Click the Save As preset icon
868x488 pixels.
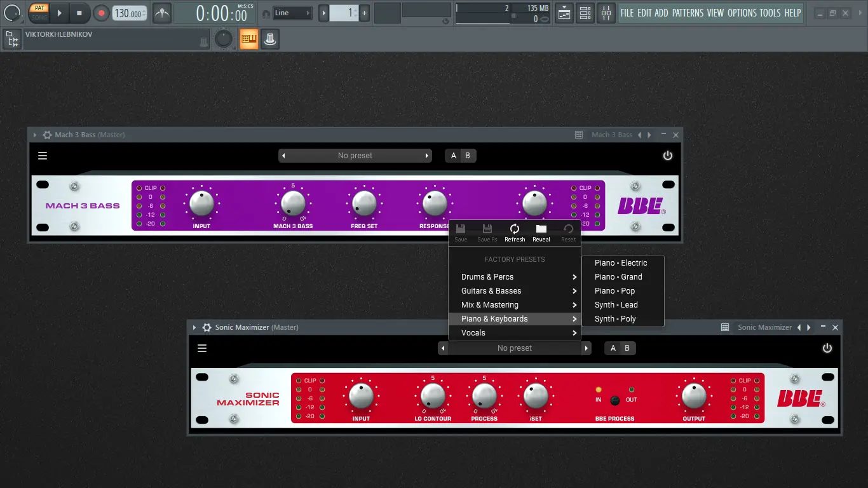[x=487, y=233]
